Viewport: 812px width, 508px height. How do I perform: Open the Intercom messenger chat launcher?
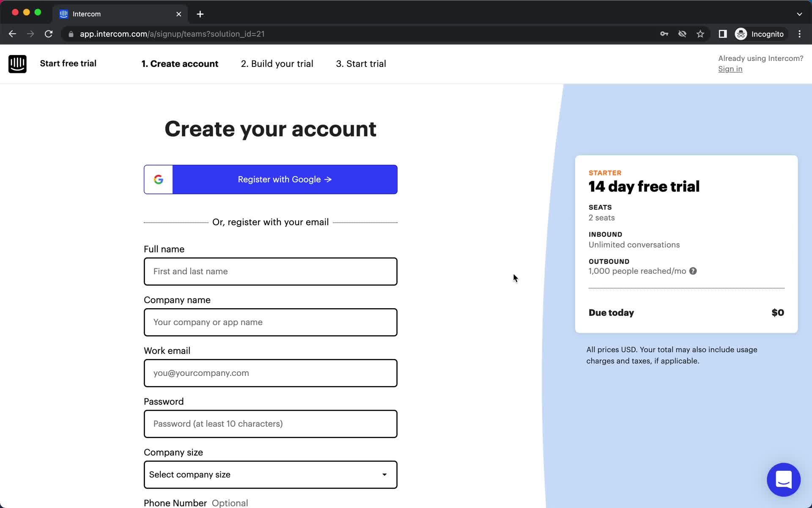[783, 480]
